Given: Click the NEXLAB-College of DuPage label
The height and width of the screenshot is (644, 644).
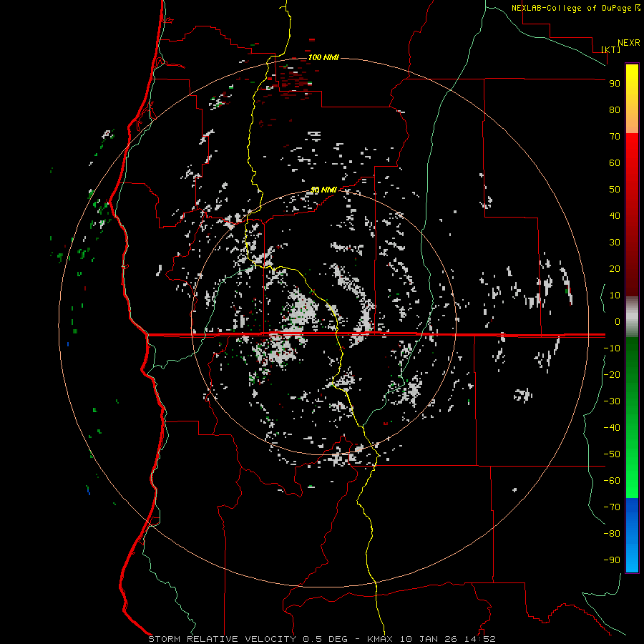Looking at the screenshot, I should [572, 8].
